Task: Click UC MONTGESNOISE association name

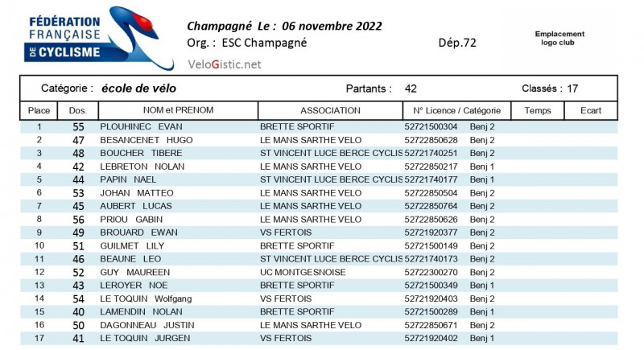Action: point(303,272)
